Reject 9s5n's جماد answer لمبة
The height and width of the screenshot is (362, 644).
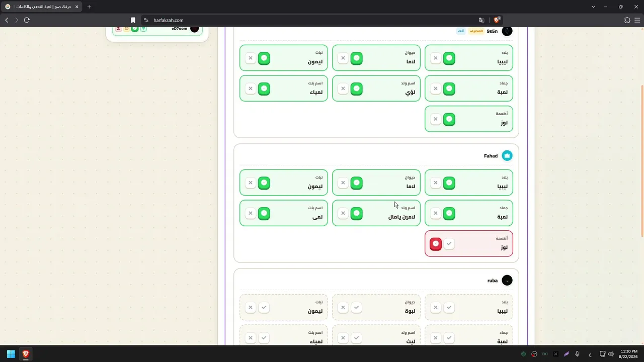436,89
